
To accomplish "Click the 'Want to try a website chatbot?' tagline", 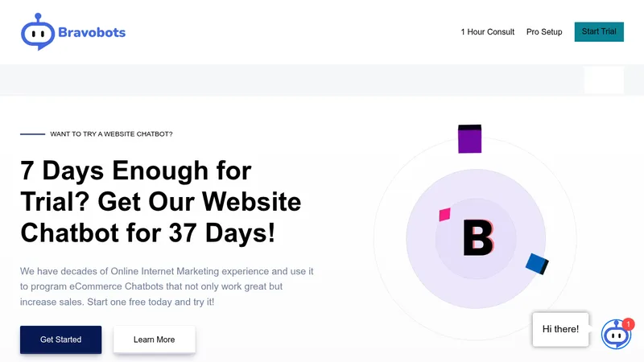I will [111, 134].
